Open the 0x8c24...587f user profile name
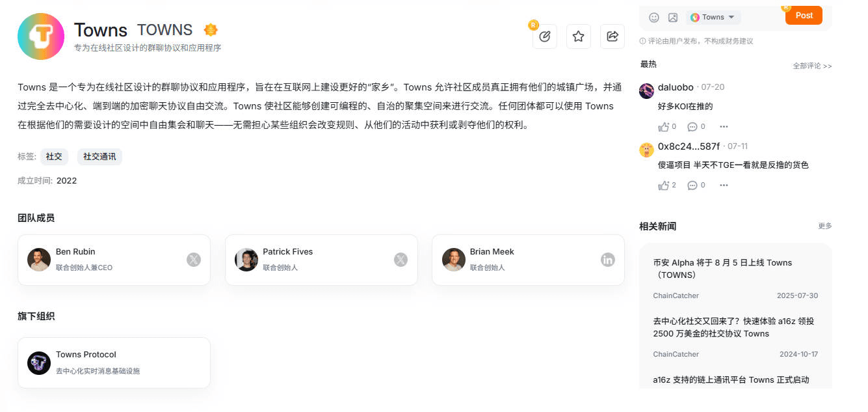868x412 pixels. click(x=689, y=146)
